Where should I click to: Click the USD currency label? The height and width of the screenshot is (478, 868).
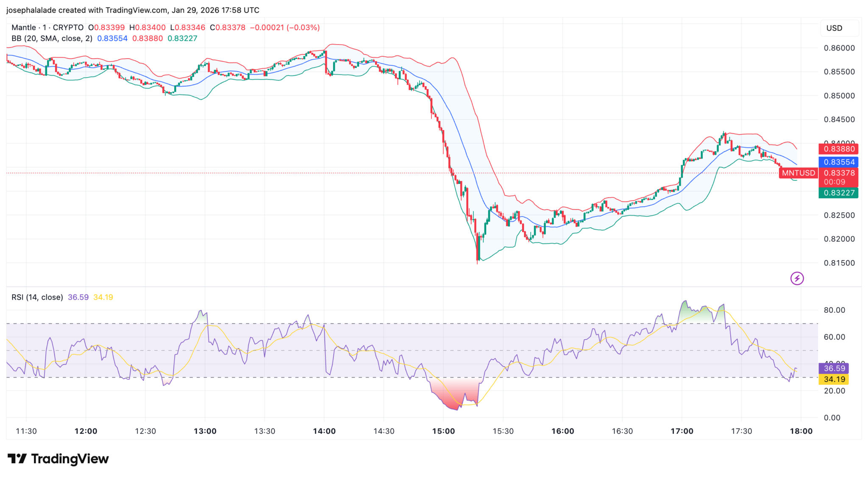pos(834,28)
